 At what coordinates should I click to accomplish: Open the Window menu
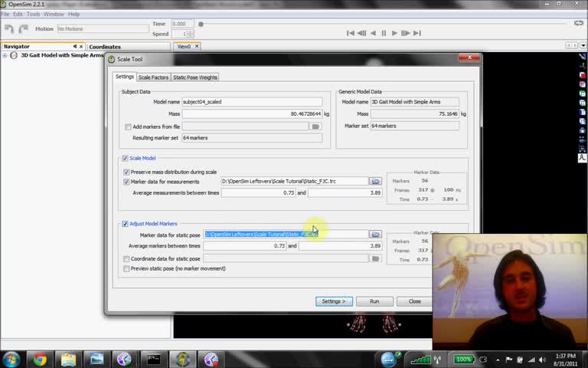pos(54,14)
